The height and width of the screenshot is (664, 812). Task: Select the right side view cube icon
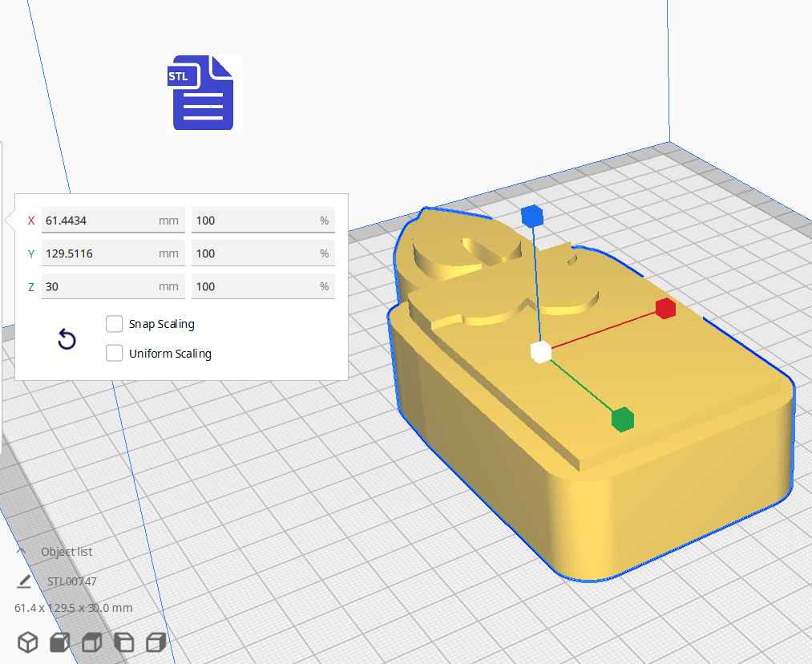(156, 642)
